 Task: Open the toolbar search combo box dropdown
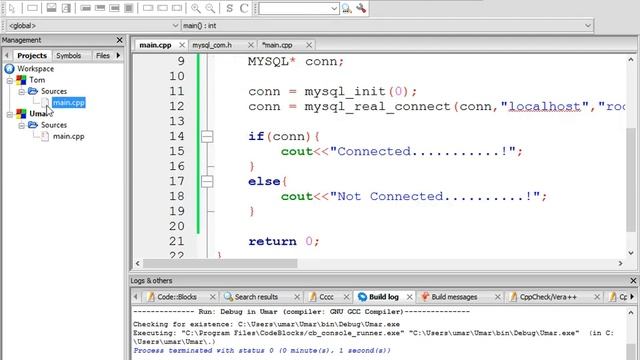pyautogui.click(x=334, y=9)
